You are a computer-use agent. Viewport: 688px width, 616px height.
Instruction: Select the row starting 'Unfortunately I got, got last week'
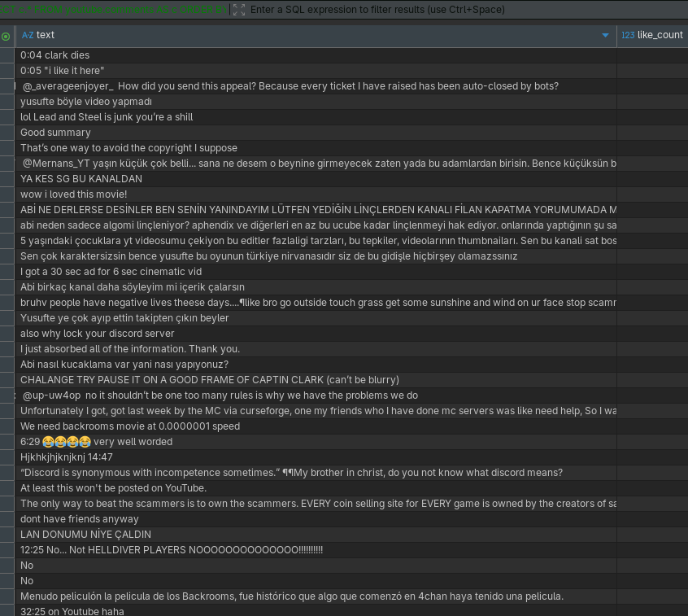pyautogui.click(x=316, y=411)
